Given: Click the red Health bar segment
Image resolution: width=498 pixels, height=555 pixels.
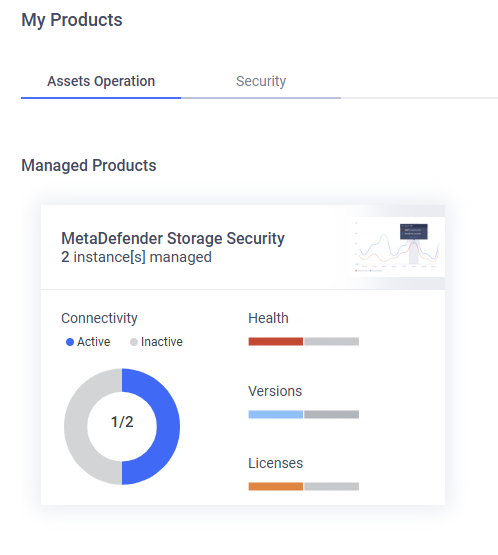Looking at the screenshot, I should tap(276, 342).
